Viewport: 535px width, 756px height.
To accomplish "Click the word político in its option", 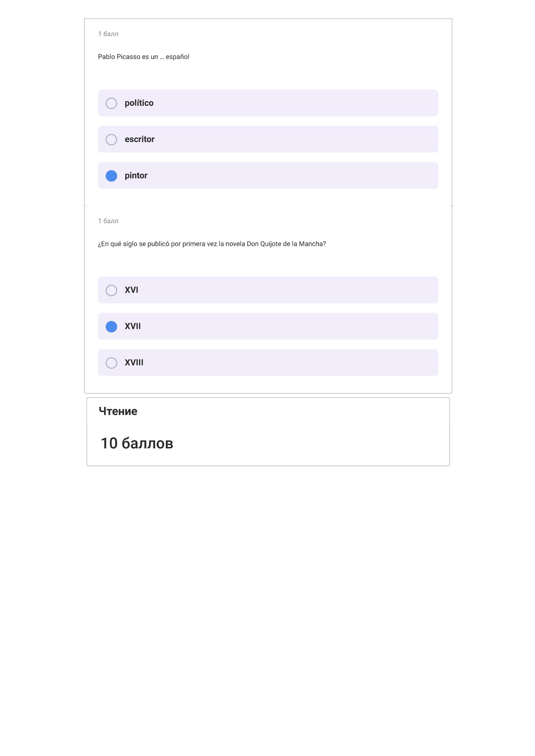I will [x=139, y=103].
